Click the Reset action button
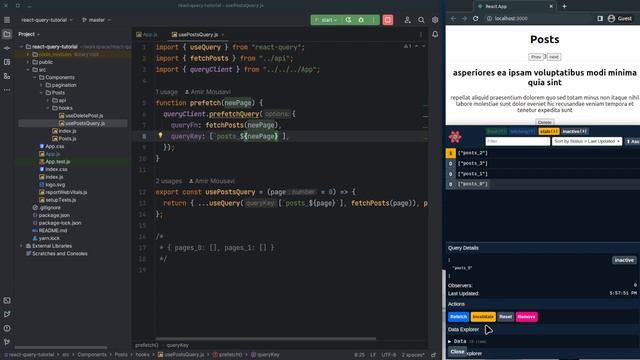Image resolution: width=640 pixels, height=360 pixels. click(505, 317)
